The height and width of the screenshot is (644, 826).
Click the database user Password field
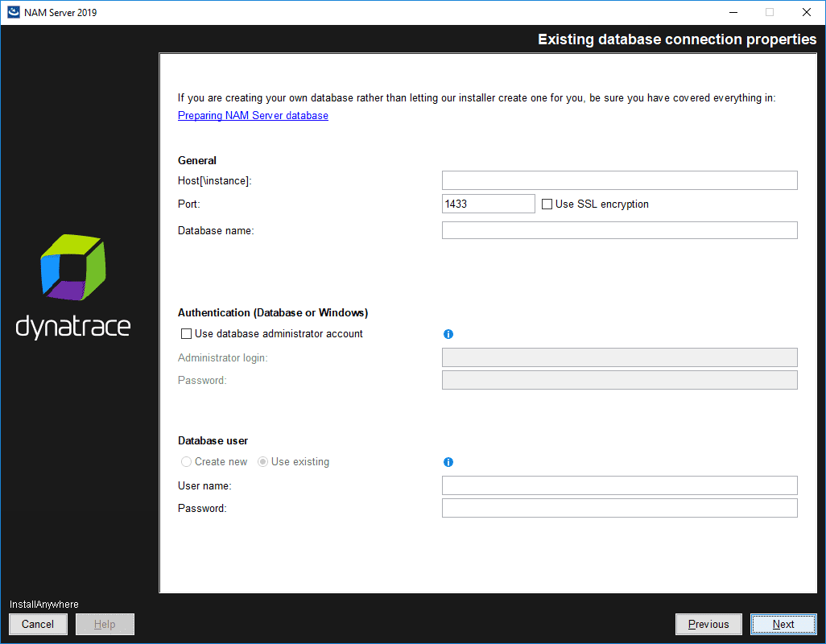620,508
